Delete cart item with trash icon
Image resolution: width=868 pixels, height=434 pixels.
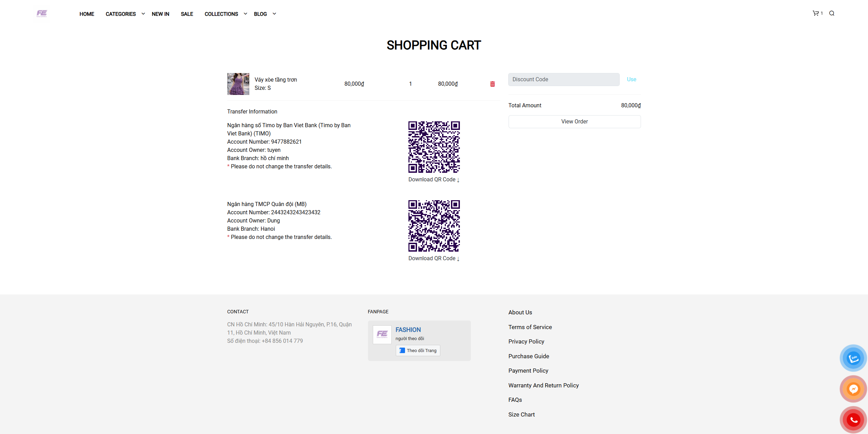click(x=492, y=84)
